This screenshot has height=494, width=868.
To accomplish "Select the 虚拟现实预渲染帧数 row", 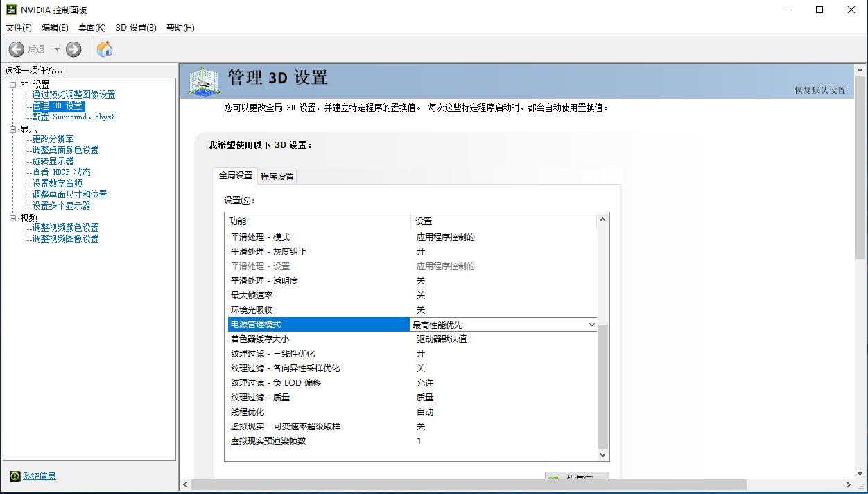I will coord(411,441).
